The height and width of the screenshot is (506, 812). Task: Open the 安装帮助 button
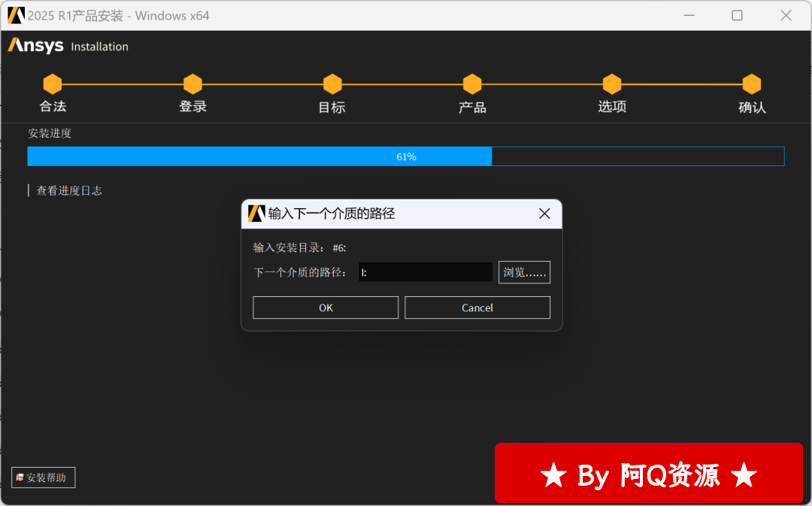point(44,477)
